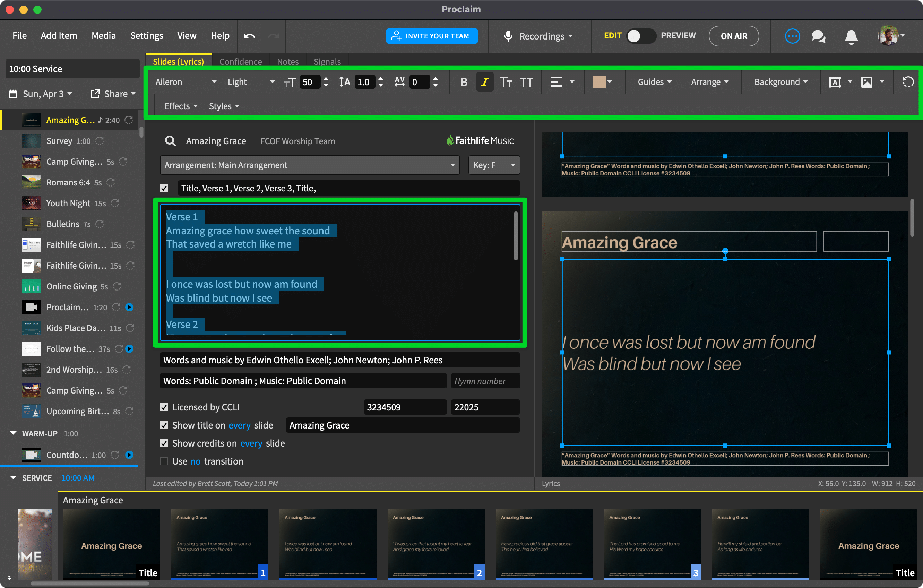Click the line spacing icon
Image resolution: width=923 pixels, height=588 pixels.
point(344,82)
